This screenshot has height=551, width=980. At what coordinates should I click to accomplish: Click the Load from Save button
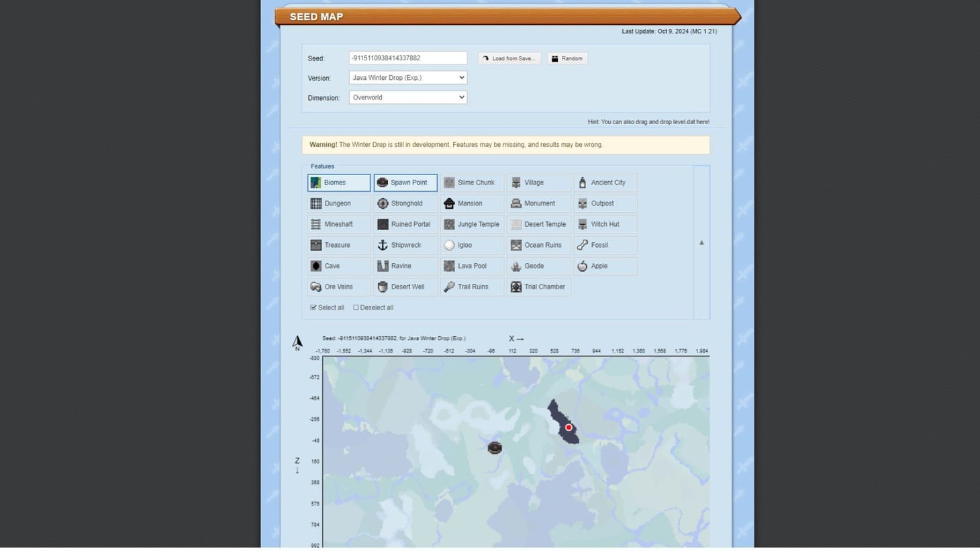pyautogui.click(x=509, y=58)
